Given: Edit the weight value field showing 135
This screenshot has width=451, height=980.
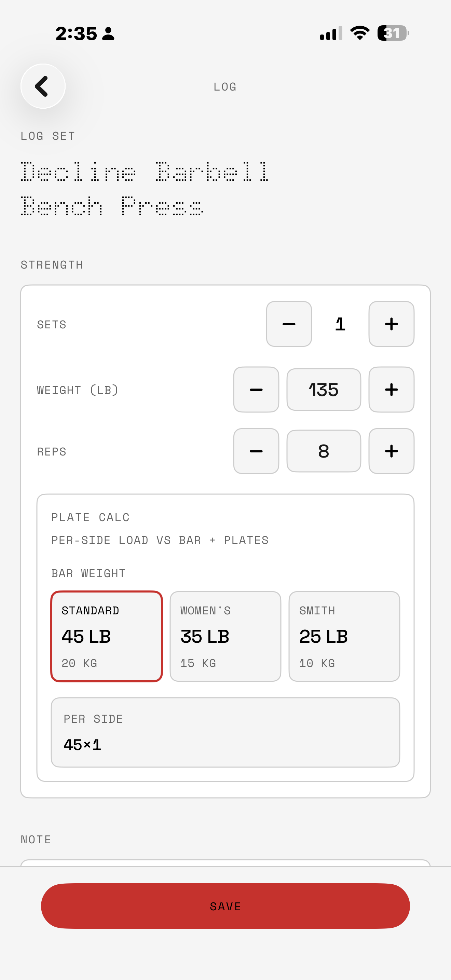Looking at the screenshot, I should (324, 389).
